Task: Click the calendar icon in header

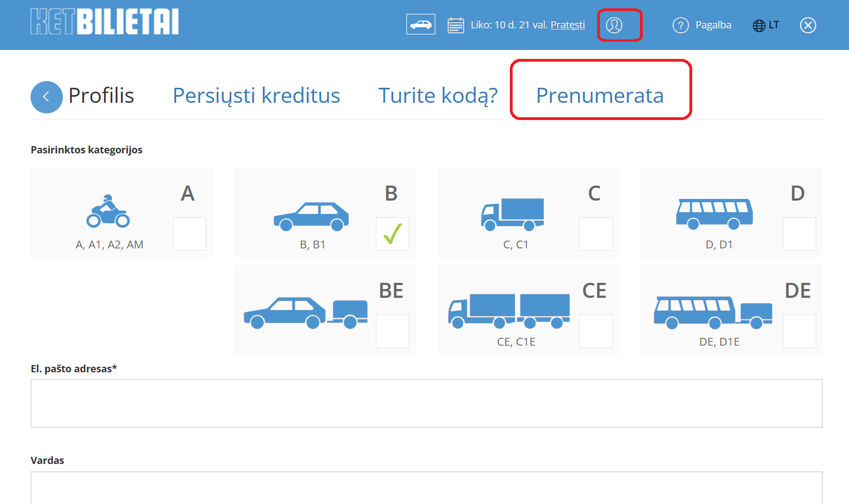Action: 456,26
